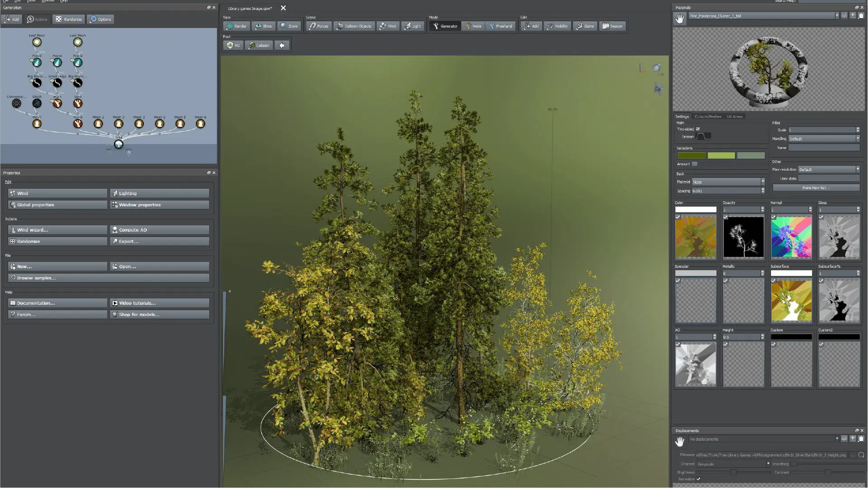This screenshot has width=868, height=488.
Task: Toggle the Normal map checkbox
Action: click(x=774, y=217)
